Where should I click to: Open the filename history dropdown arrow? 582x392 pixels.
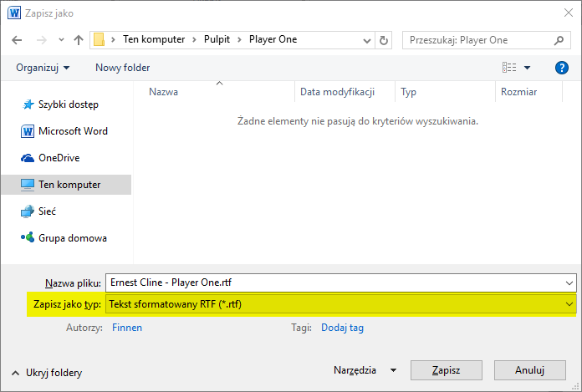tap(569, 283)
